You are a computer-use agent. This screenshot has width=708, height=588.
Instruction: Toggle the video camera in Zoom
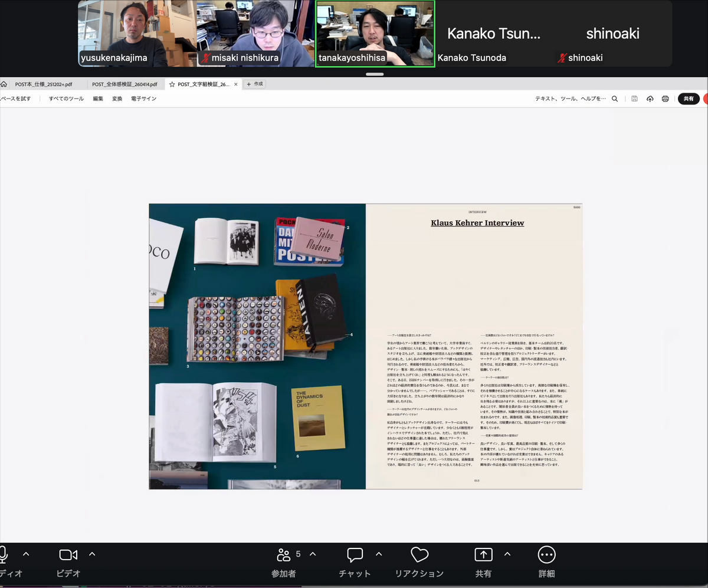point(68,555)
